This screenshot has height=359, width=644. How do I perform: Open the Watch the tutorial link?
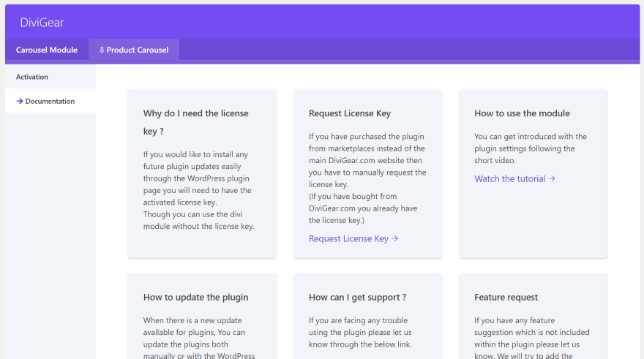pyautogui.click(x=510, y=178)
